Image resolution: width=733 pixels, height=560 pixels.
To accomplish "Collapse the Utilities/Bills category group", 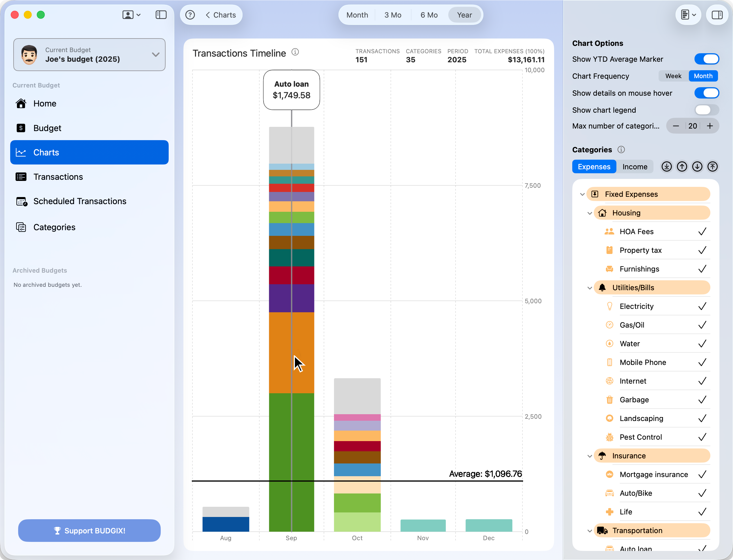I will click(590, 288).
